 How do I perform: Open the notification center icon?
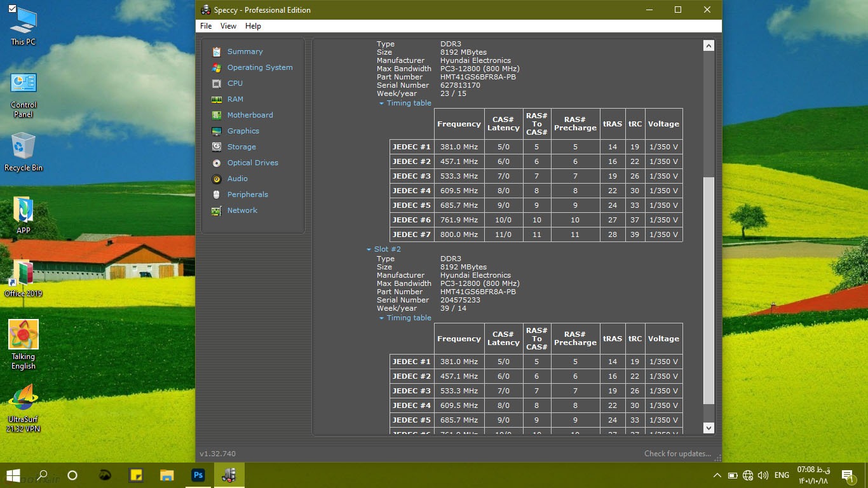tap(847, 475)
